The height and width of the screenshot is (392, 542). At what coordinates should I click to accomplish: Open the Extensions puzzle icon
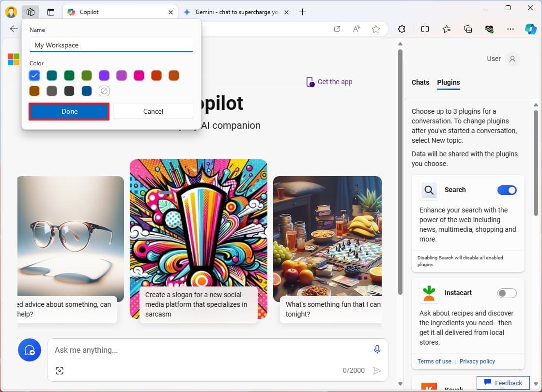[402, 29]
